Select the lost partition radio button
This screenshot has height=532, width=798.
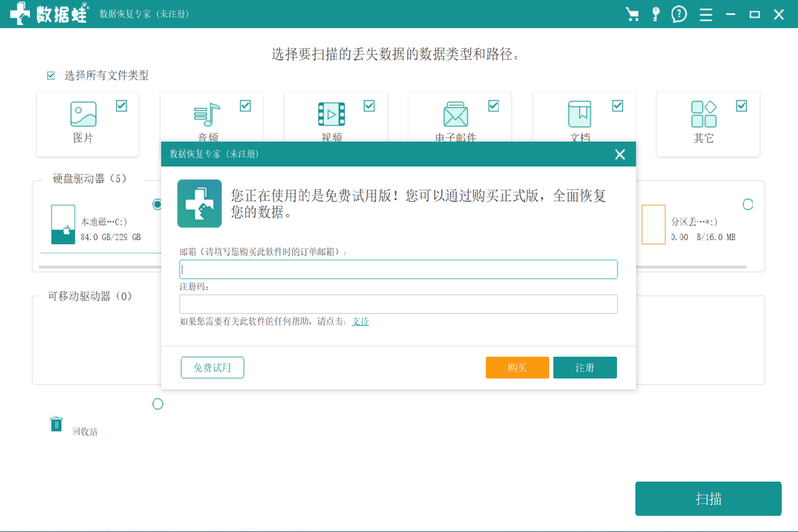(748, 205)
